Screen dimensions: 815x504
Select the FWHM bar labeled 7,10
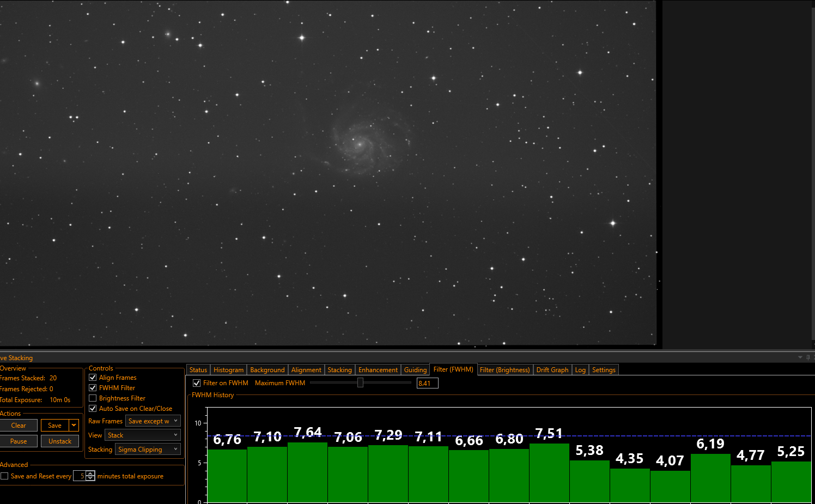tap(267, 475)
